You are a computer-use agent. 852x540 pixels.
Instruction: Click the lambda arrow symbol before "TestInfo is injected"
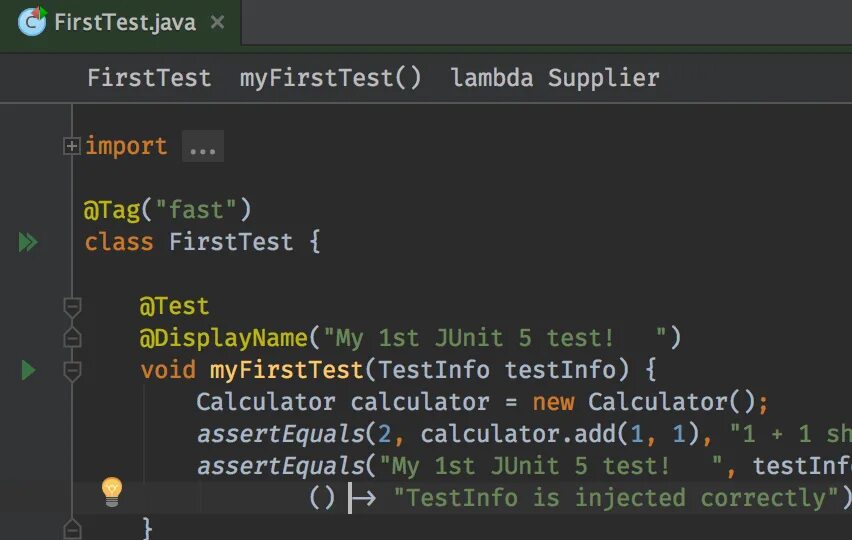(361, 498)
